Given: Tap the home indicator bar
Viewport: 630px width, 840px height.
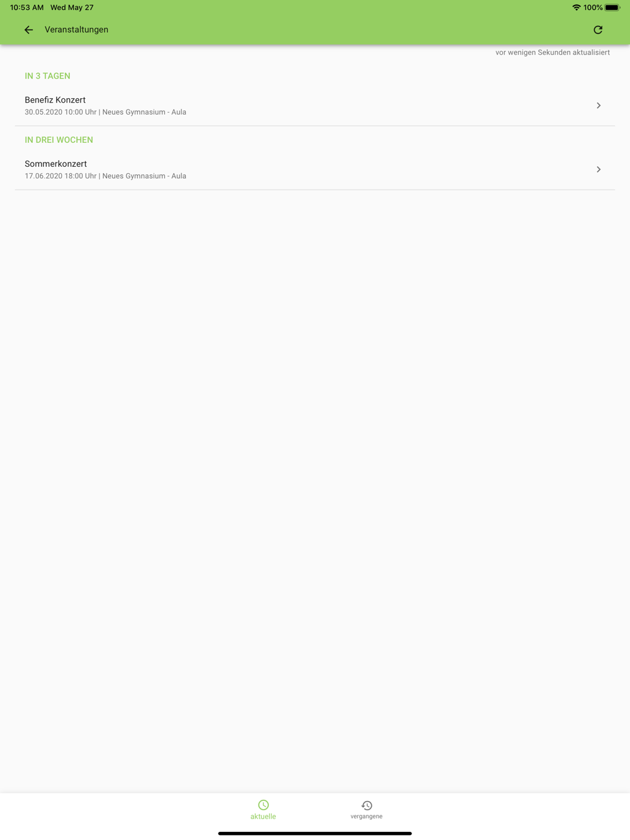Looking at the screenshot, I should point(315,833).
